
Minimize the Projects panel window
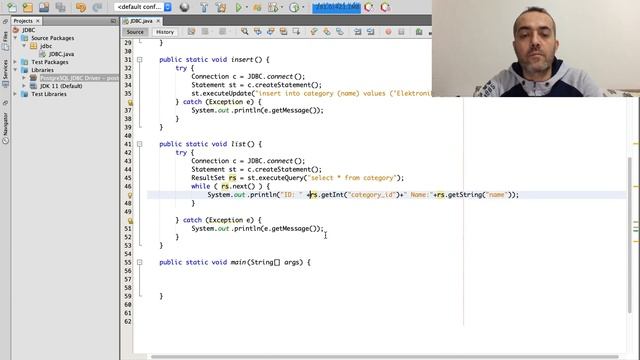click(113, 21)
